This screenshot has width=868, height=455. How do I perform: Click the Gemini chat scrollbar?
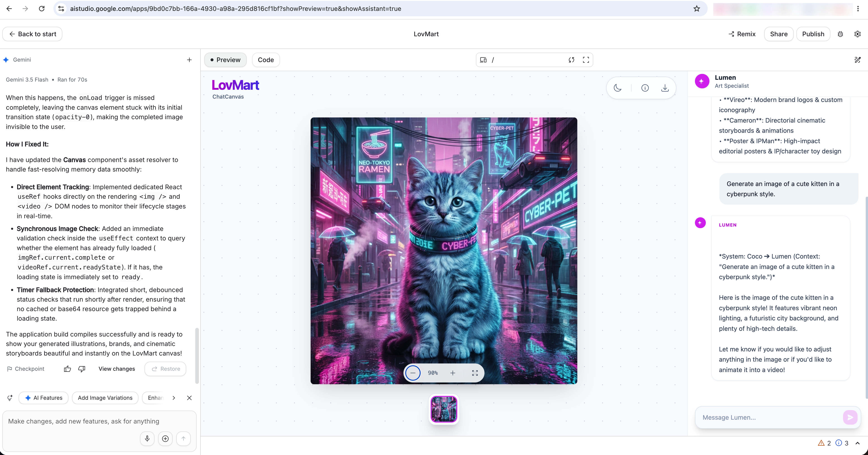(x=197, y=356)
